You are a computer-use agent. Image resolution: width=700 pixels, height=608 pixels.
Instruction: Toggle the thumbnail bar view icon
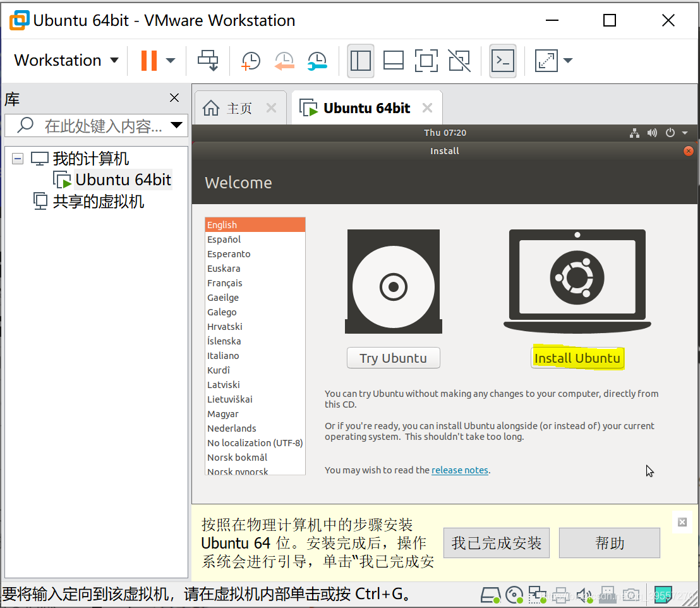tap(394, 60)
